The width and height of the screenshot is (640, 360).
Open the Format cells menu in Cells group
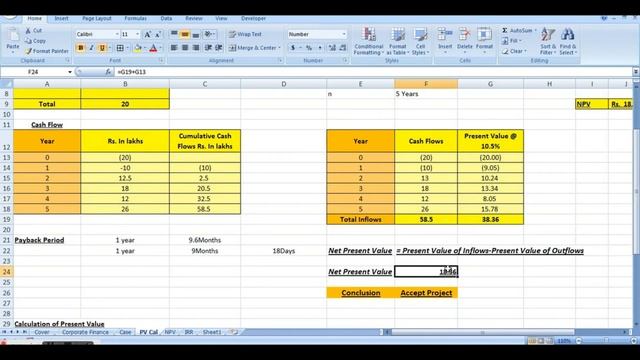pos(484,40)
